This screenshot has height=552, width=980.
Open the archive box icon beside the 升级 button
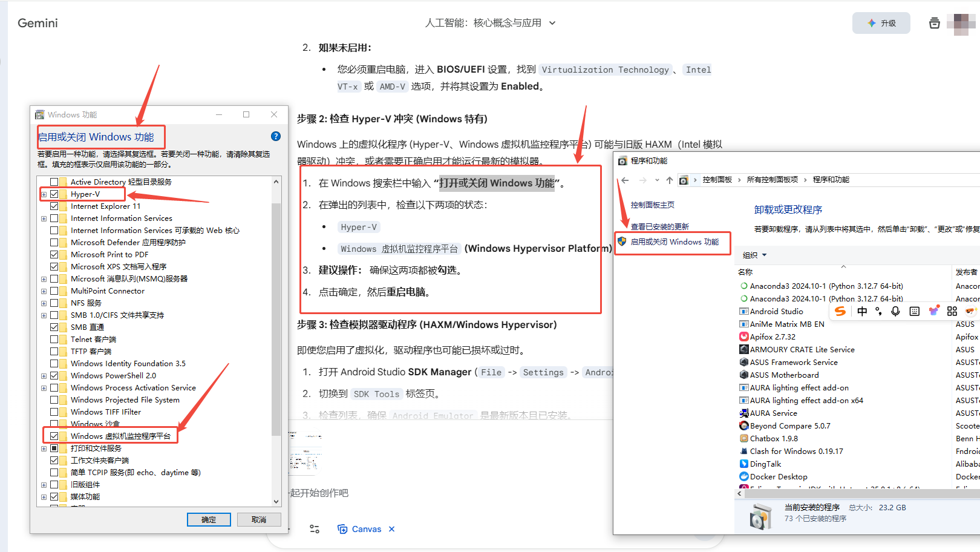[934, 23]
